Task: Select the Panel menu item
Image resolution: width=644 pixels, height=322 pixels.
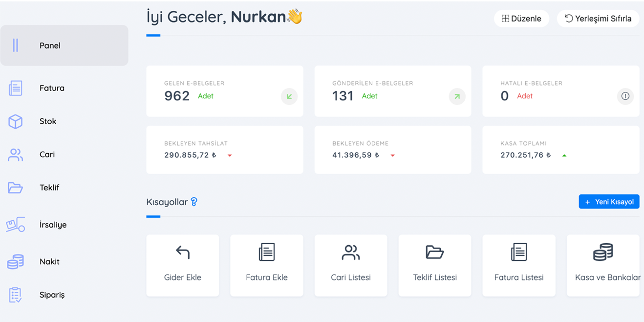Action: [x=64, y=46]
